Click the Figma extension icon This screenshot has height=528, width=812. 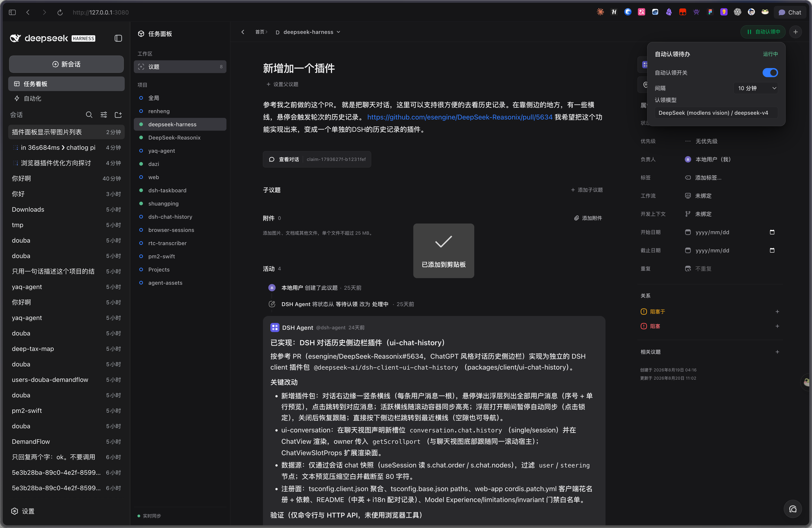(x=710, y=12)
